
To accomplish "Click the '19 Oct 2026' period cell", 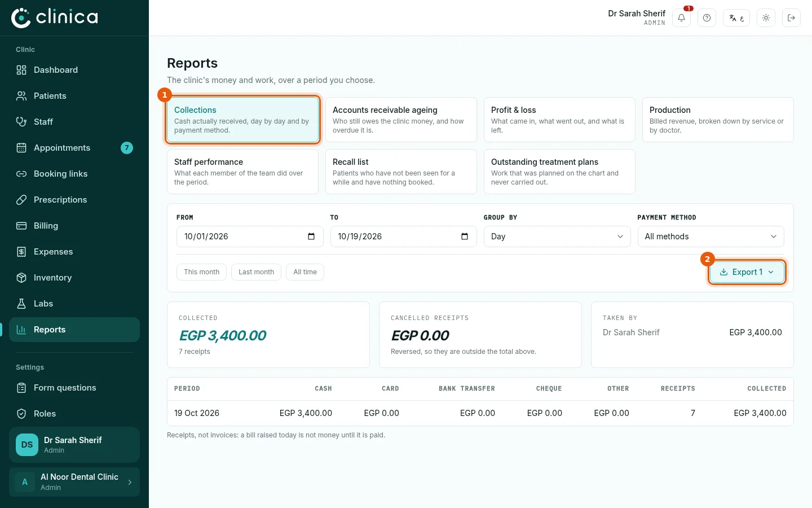I will [x=197, y=413].
